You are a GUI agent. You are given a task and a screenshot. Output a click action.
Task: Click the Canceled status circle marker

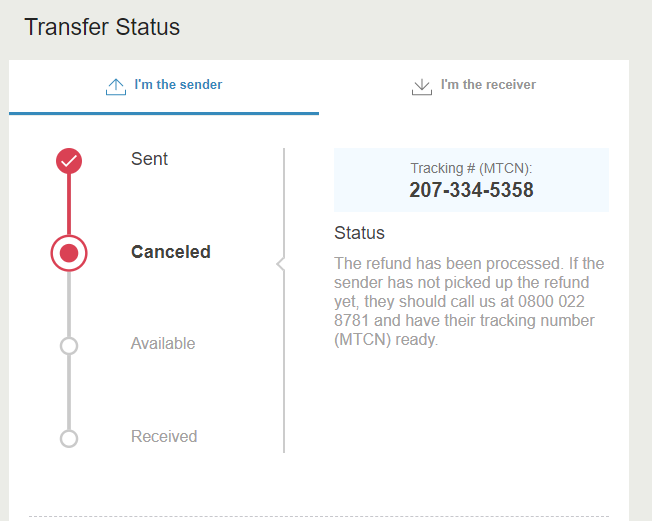pyautogui.click(x=69, y=253)
